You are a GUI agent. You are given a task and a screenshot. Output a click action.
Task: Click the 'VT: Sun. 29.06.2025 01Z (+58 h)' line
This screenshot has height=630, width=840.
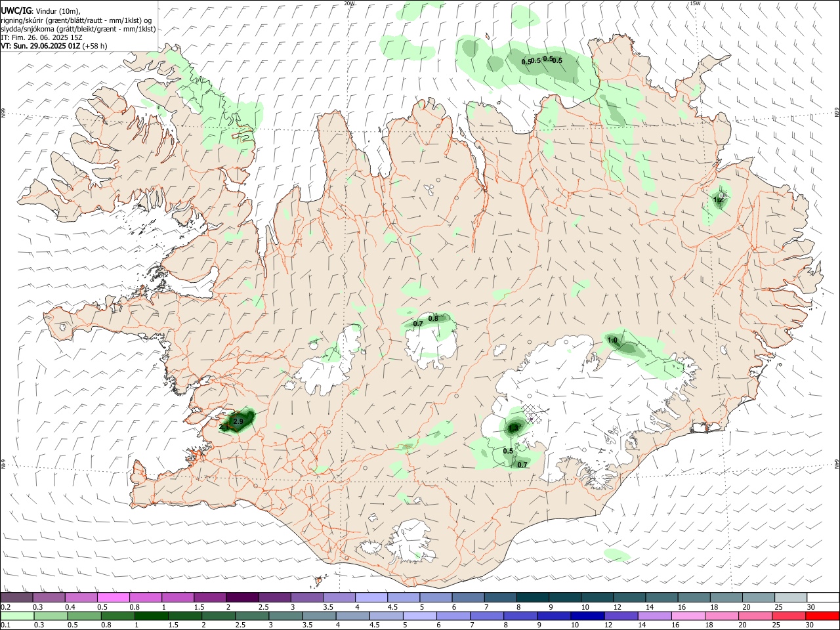tap(54, 46)
